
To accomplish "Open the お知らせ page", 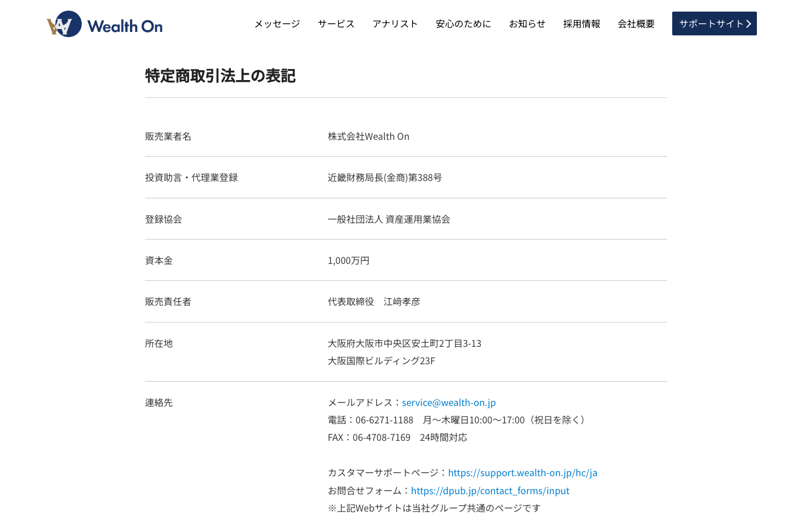I will [x=527, y=24].
